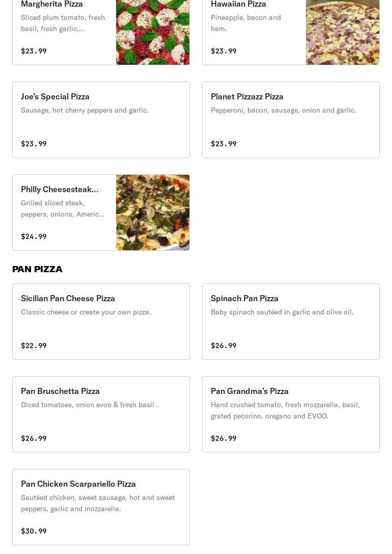Click the PAN PIZZA section heading
The image size is (392, 554).
pos(37,269)
